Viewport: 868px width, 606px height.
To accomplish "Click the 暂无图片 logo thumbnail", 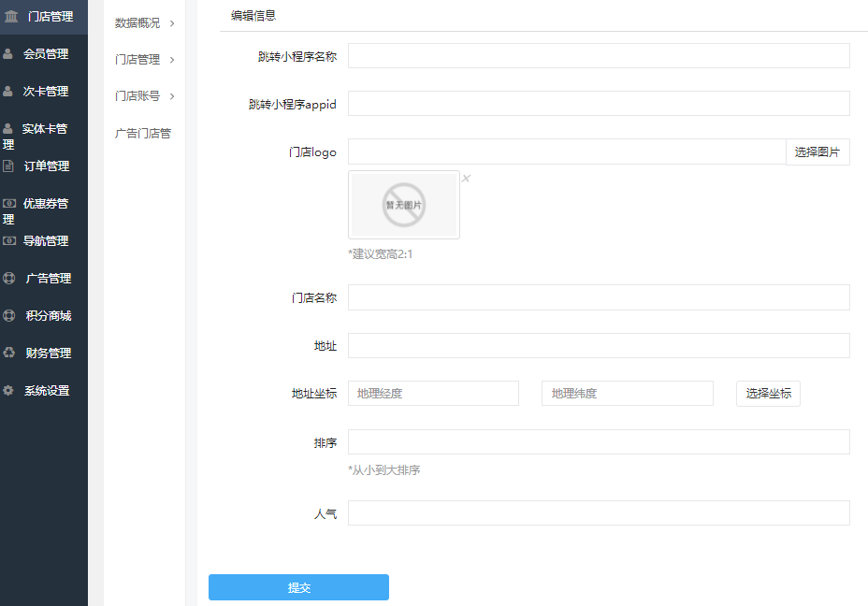I will pyautogui.click(x=404, y=205).
